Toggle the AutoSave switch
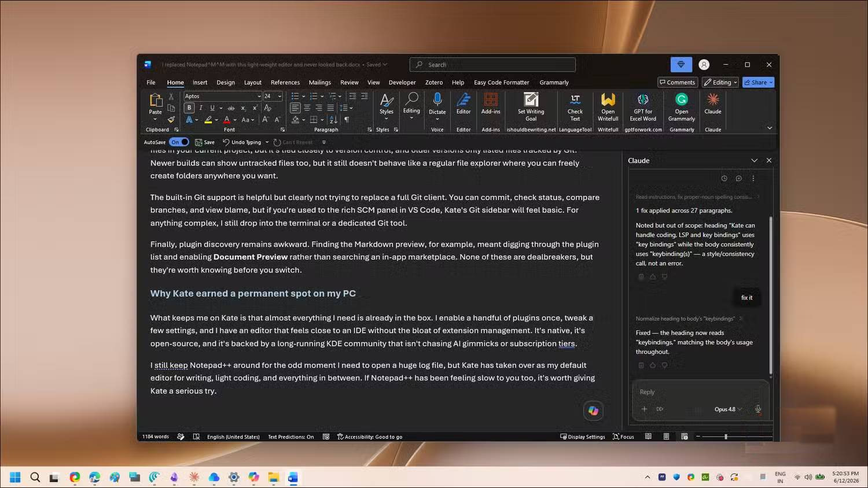This screenshot has width=868, height=488. 179,142
